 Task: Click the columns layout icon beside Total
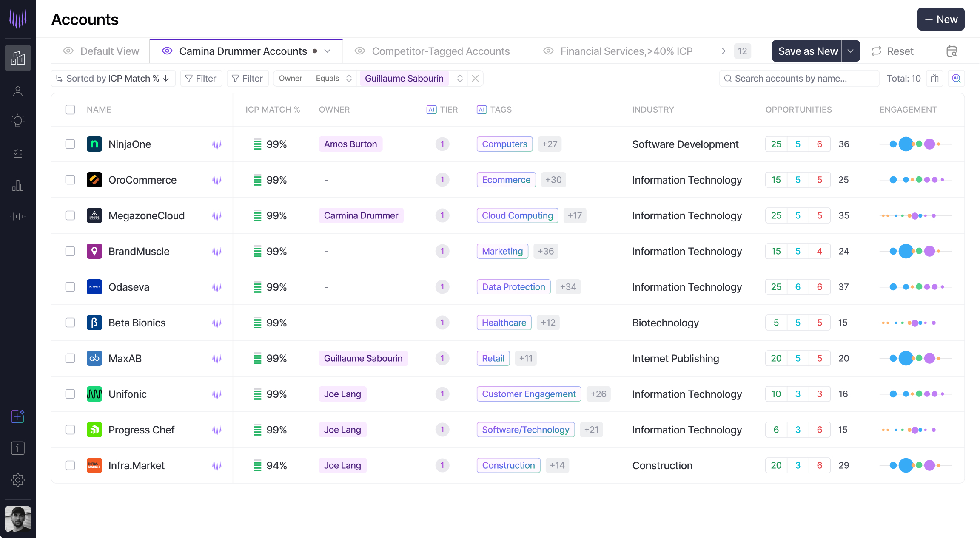coord(934,79)
